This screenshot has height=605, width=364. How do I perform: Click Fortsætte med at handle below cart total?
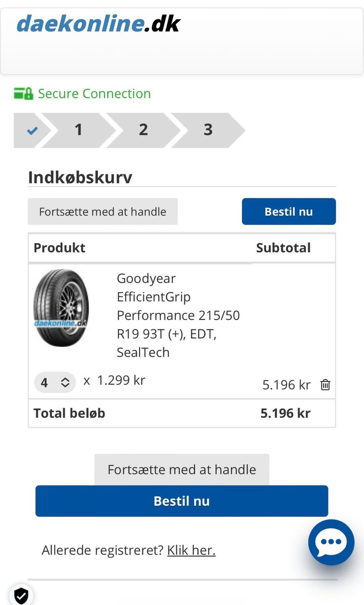click(182, 470)
